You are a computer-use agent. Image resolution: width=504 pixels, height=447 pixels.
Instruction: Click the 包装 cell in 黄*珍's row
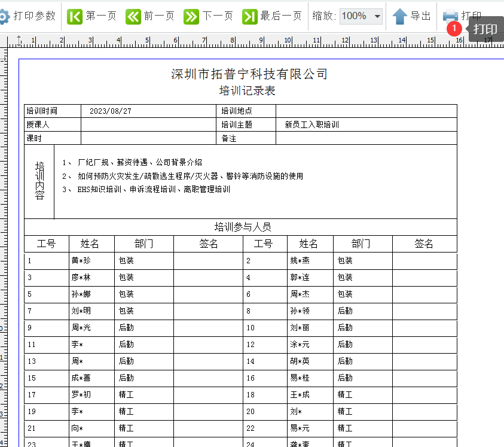(144, 261)
